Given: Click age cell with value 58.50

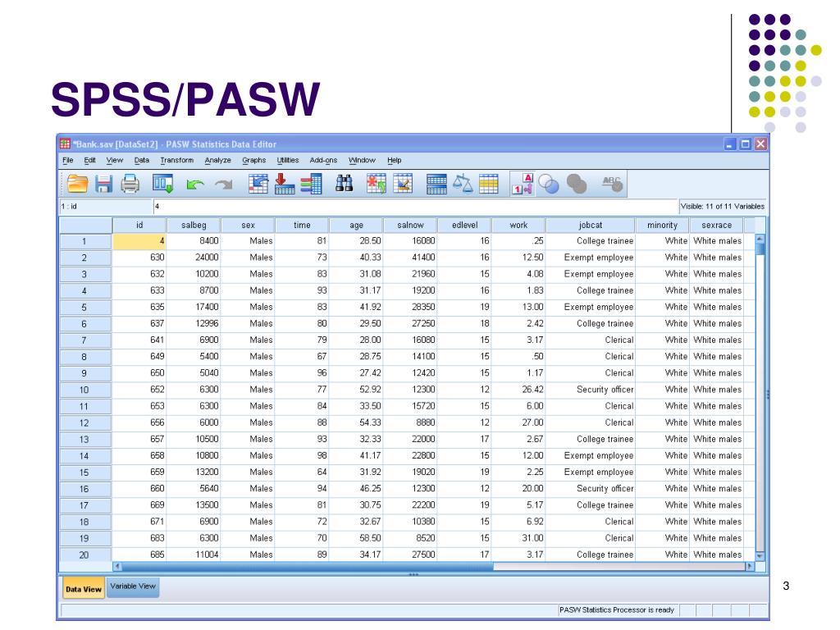Looking at the screenshot, I should [x=356, y=538].
